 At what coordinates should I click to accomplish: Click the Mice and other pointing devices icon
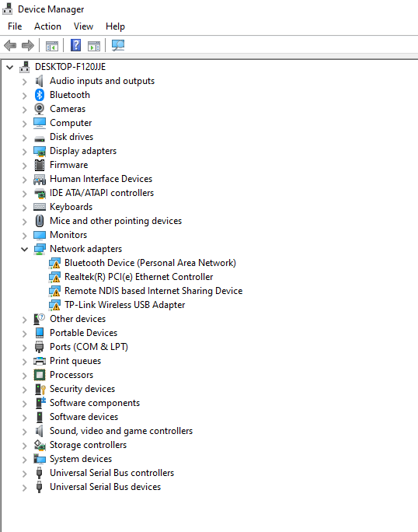(40, 221)
